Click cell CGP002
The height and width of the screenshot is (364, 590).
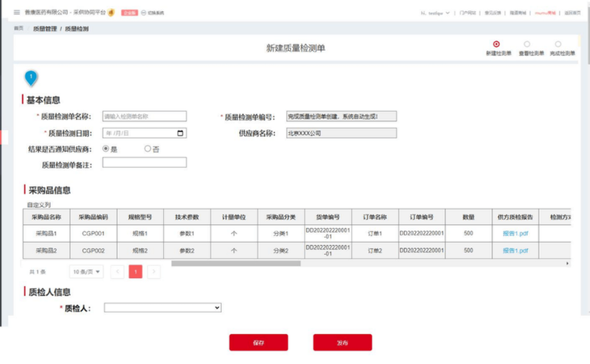tap(94, 251)
